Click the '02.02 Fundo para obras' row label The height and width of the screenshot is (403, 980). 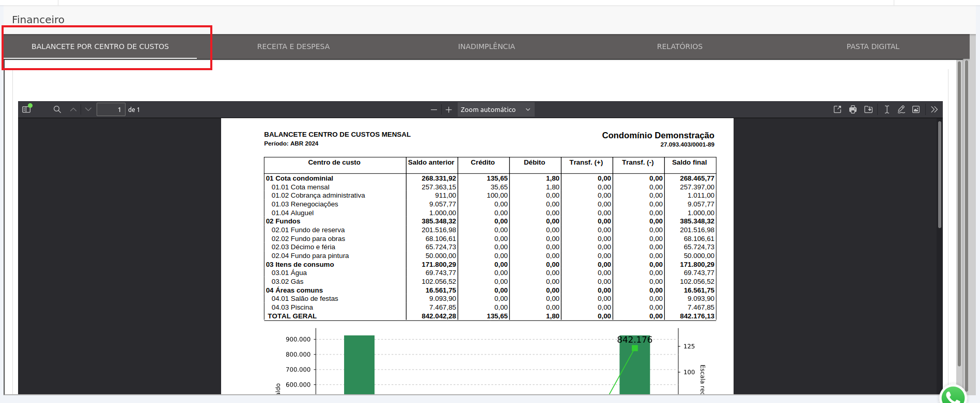click(308, 239)
